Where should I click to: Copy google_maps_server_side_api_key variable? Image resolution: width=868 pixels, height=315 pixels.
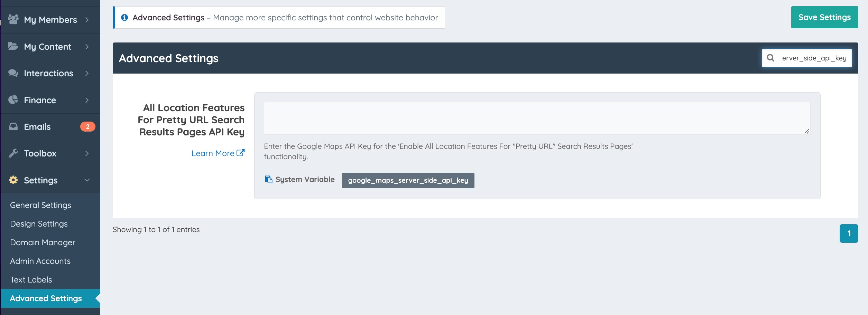click(x=408, y=180)
